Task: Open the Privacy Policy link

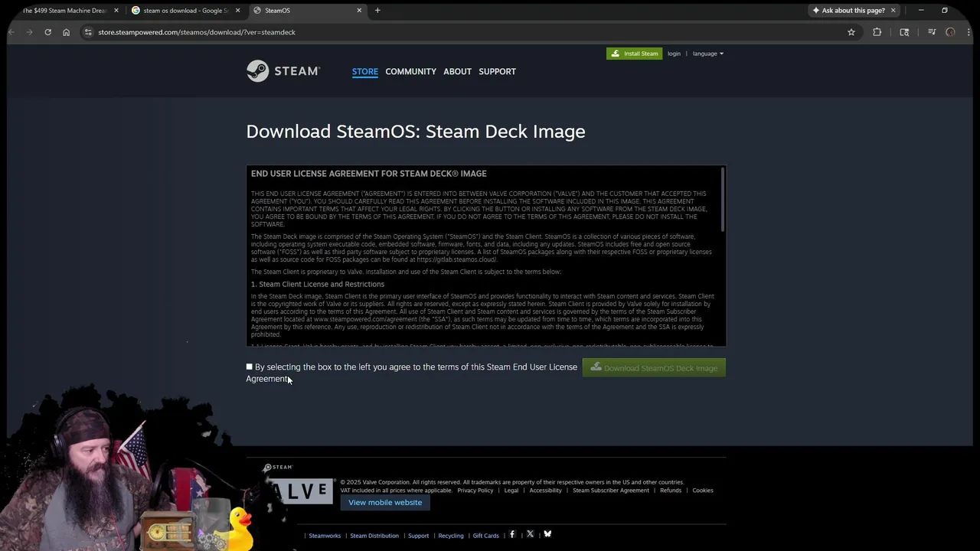Action: [x=475, y=491]
